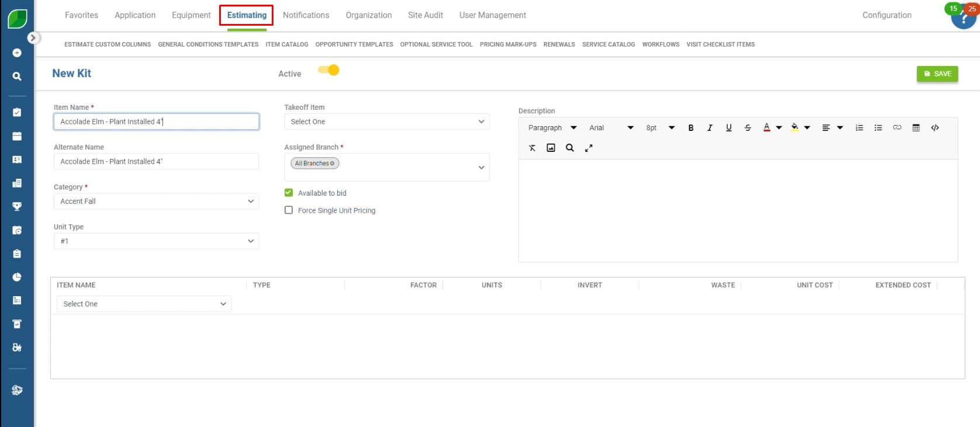This screenshot has height=427, width=980.
Task: Insert a link in Description editor
Action: pyautogui.click(x=897, y=128)
